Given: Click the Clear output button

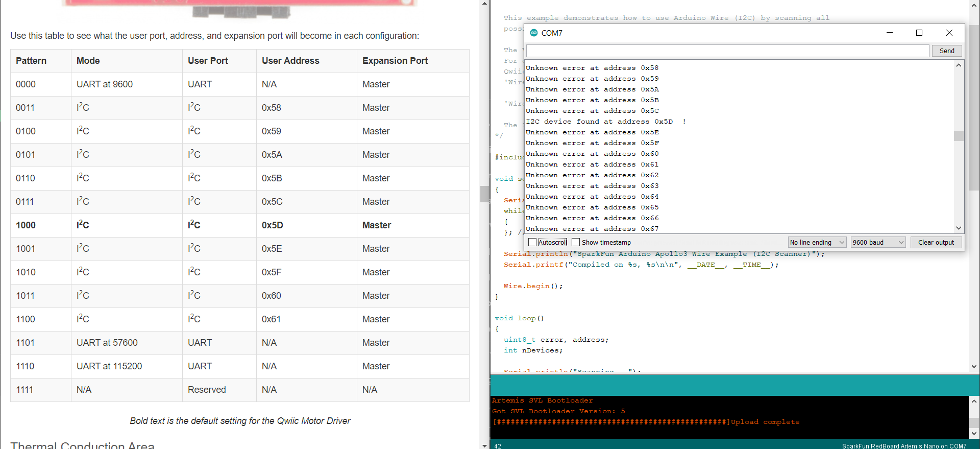Looking at the screenshot, I should click(x=936, y=242).
